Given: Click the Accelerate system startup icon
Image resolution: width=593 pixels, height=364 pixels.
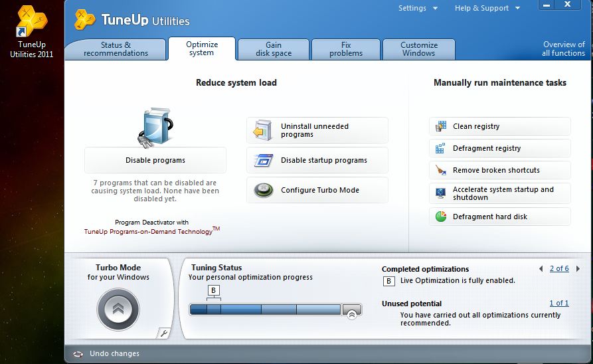Looking at the screenshot, I should point(440,193).
